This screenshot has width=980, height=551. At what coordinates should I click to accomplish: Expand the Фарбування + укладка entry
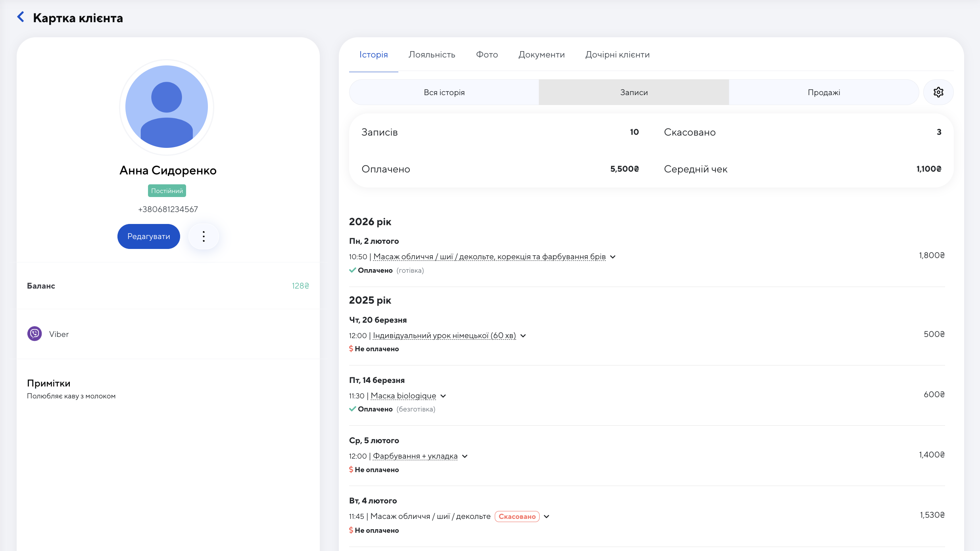465,456
